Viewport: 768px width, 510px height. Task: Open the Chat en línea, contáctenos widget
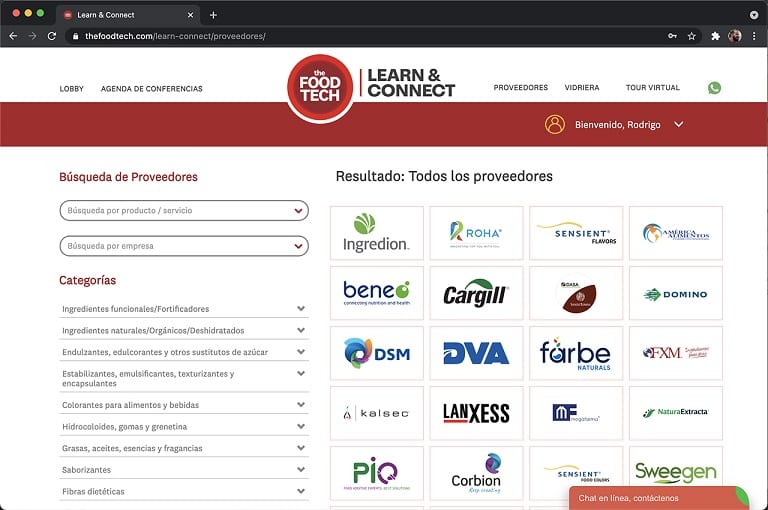pyautogui.click(x=659, y=498)
